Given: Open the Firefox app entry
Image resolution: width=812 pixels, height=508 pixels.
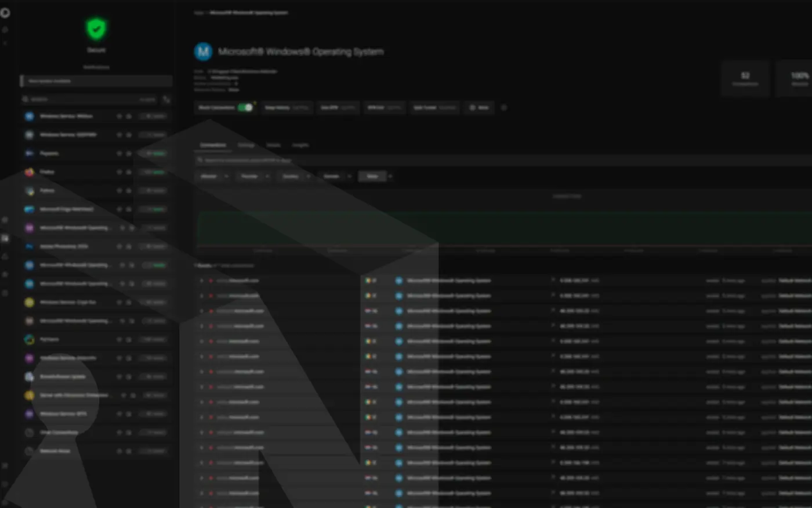Looking at the screenshot, I should pos(96,172).
